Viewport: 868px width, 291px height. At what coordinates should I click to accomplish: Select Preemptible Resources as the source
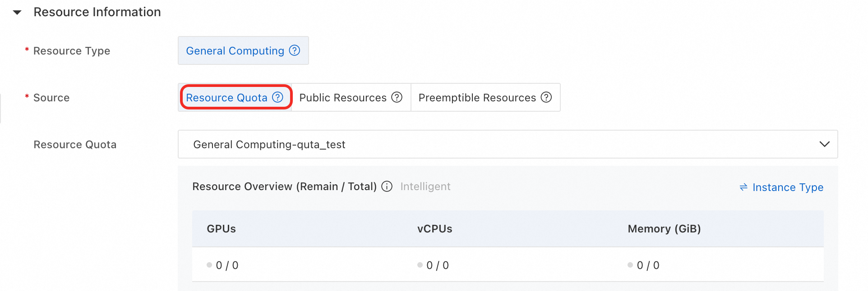tap(477, 98)
